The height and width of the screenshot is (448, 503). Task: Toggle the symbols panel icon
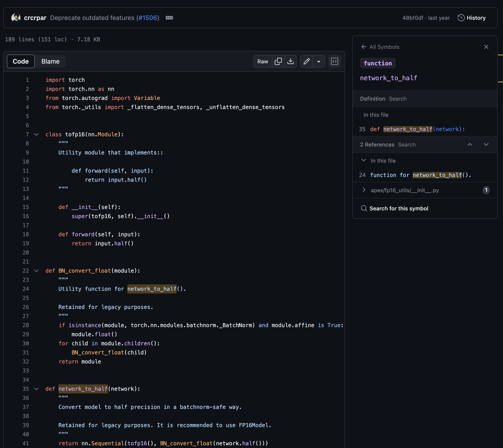[334, 61]
